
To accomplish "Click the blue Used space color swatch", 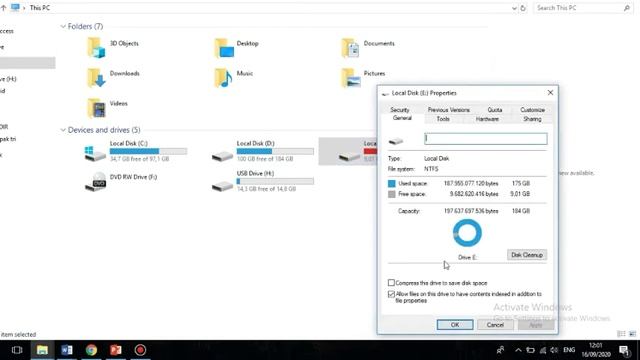I will [392, 184].
